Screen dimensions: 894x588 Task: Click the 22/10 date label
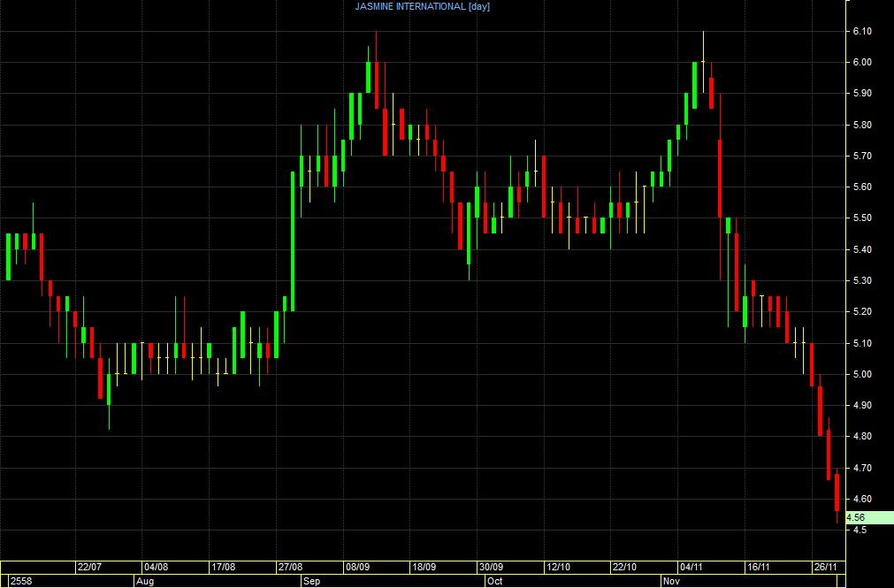[624, 568]
